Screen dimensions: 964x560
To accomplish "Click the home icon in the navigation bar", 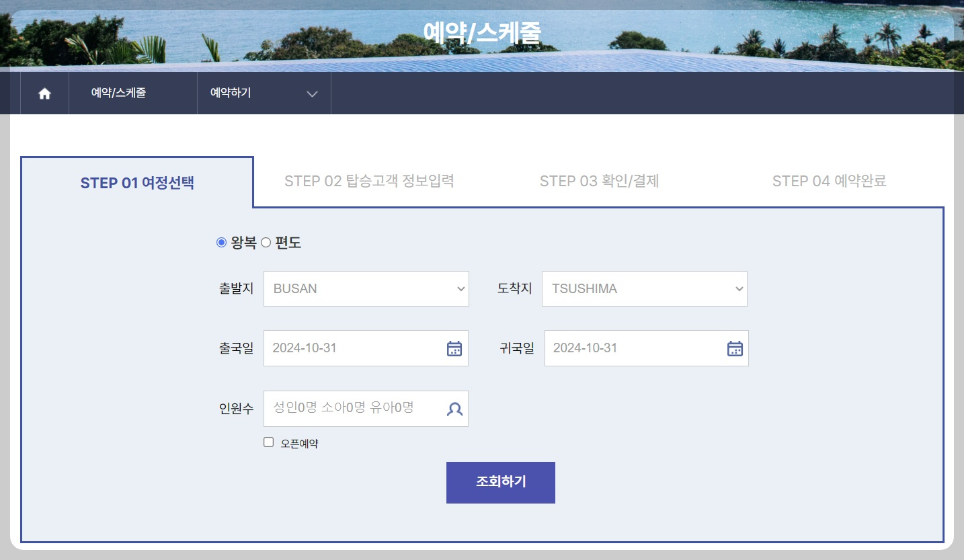I will pos(44,93).
